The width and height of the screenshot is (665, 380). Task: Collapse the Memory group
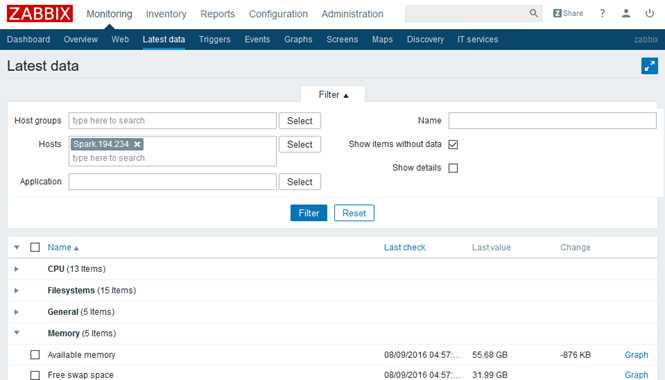tap(17, 333)
